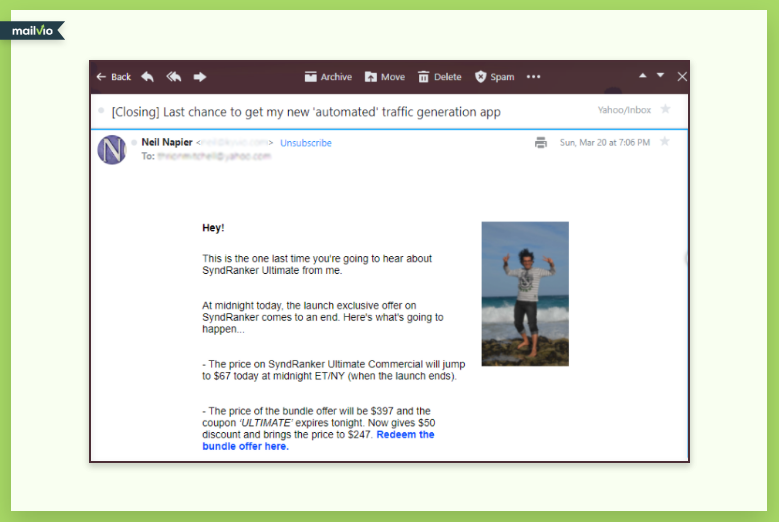This screenshot has height=522, width=779.
Task: Delete this email
Action: [440, 77]
